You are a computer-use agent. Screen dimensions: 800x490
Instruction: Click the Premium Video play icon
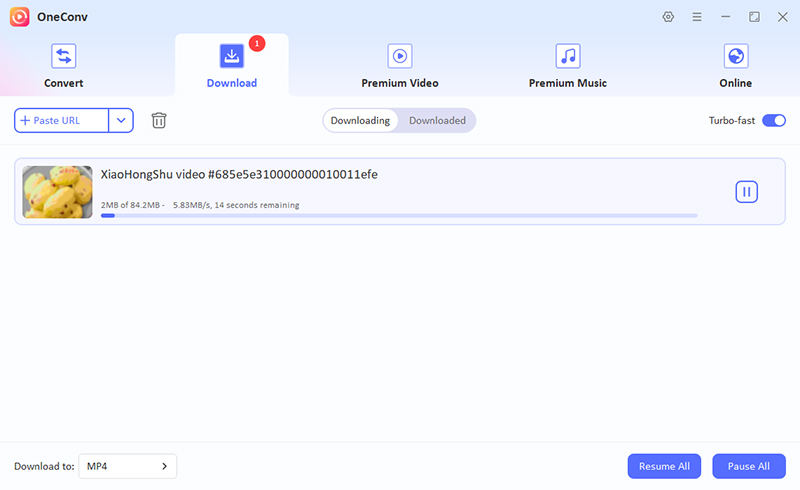[x=399, y=56]
